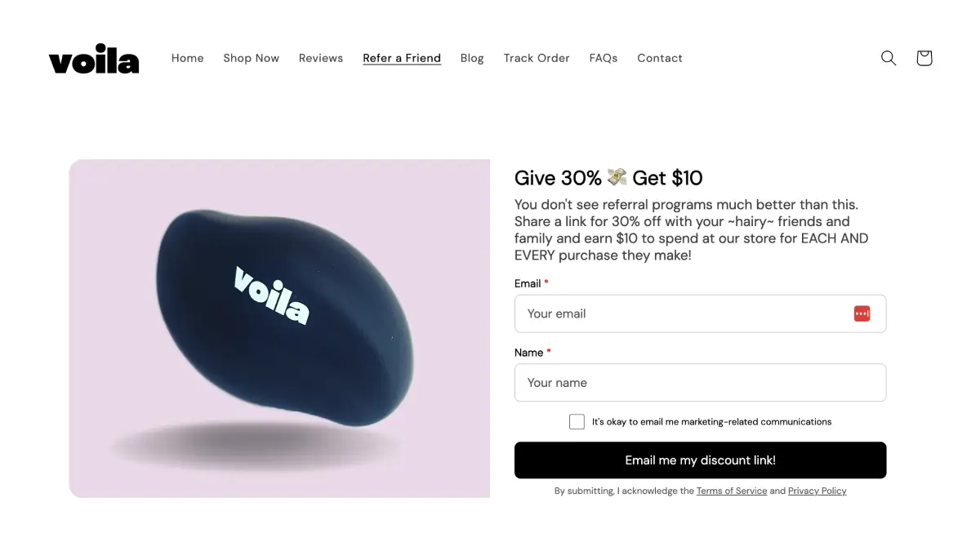The height and width of the screenshot is (551, 980).
Task: Click the voila logo in header
Action: point(94,58)
